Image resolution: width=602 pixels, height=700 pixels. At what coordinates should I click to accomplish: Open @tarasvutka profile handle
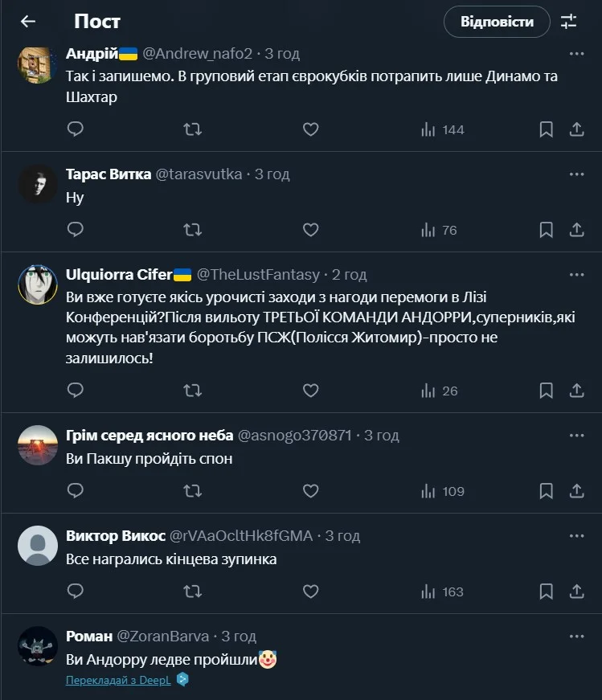(x=199, y=174)
